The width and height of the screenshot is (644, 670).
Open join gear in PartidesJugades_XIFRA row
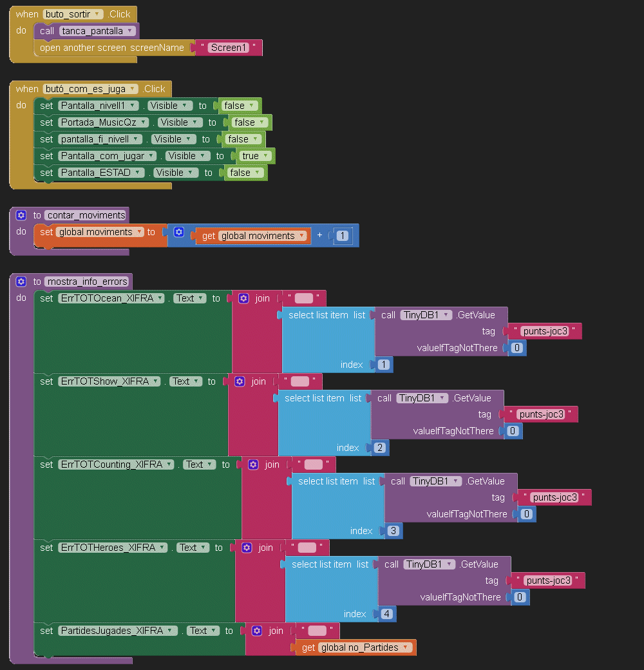tap(257, 631)
